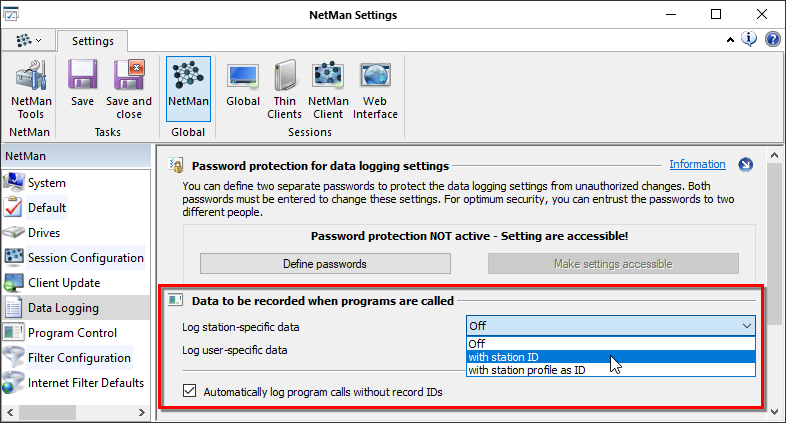This screenshot has height=423, width=786.
Task: Click Save and close icon
Action: pyautogui.click(x=129, y=91)
